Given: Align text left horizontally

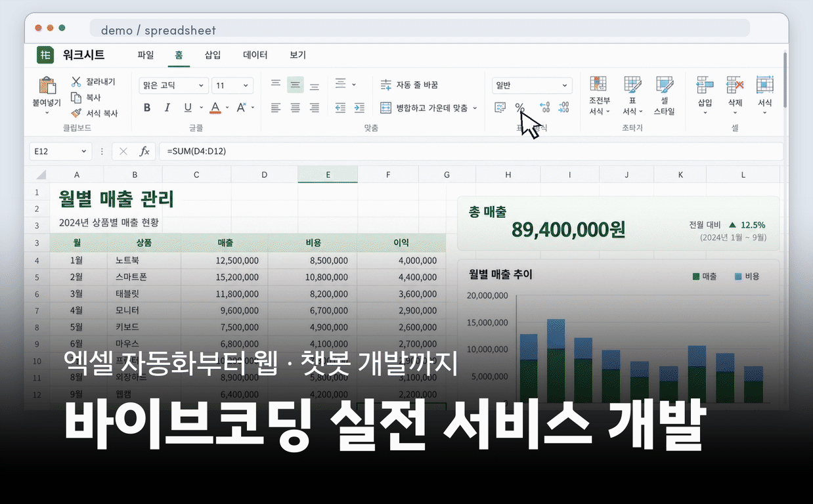Looking at the screenshot, I should pyautogui.click(x=276, y=108).
